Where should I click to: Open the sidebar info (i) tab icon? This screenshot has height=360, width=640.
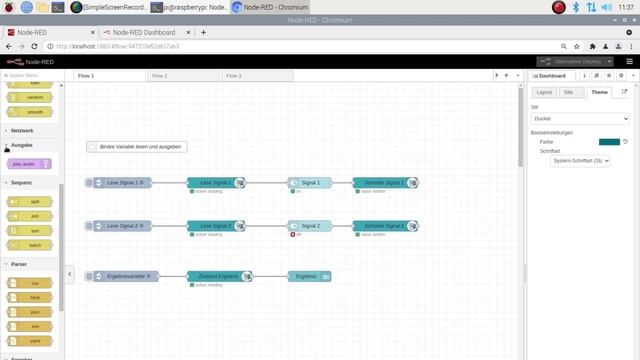(584, 76)
